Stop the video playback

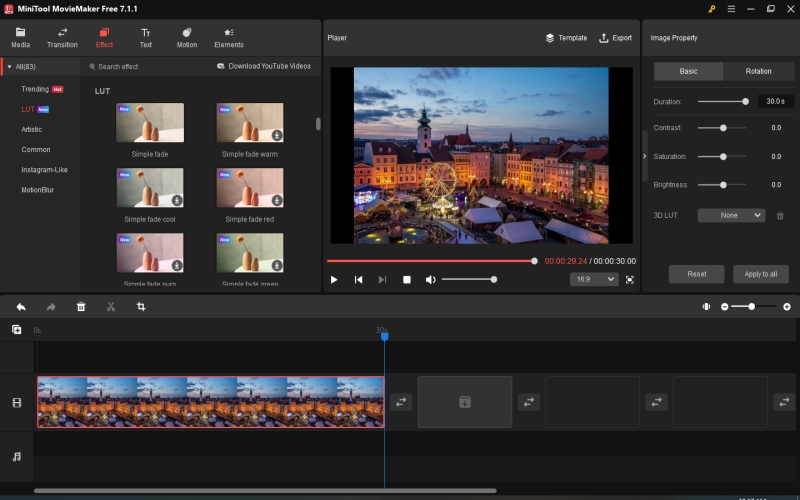(407, 280)
